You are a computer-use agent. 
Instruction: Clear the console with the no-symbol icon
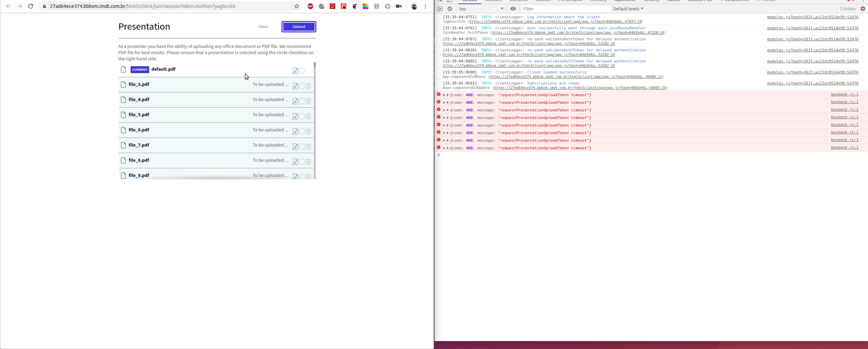[x=449, y=9]
